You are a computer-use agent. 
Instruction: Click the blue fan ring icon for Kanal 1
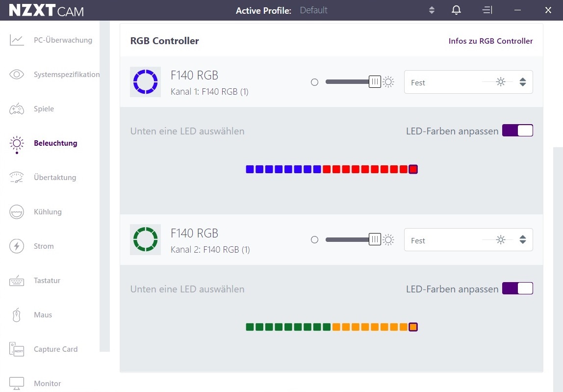[146, 82]
